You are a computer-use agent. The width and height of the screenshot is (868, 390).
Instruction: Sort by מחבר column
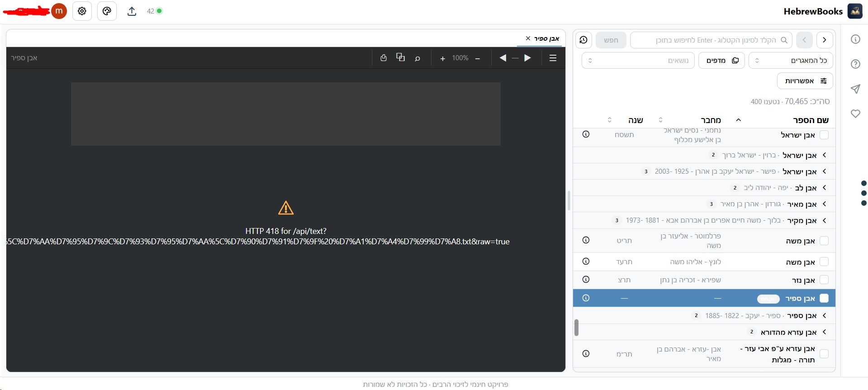[x=711, y=120]
